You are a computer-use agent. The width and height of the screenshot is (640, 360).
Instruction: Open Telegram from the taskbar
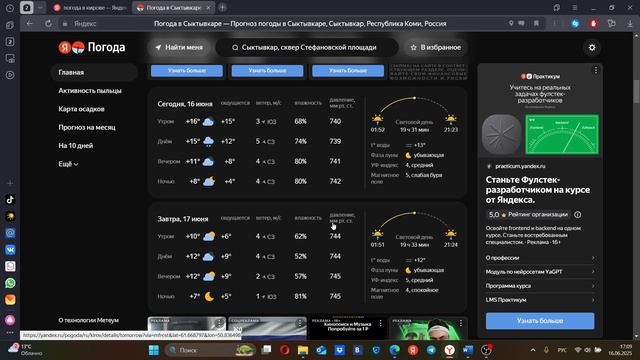(x=431, y=350)
